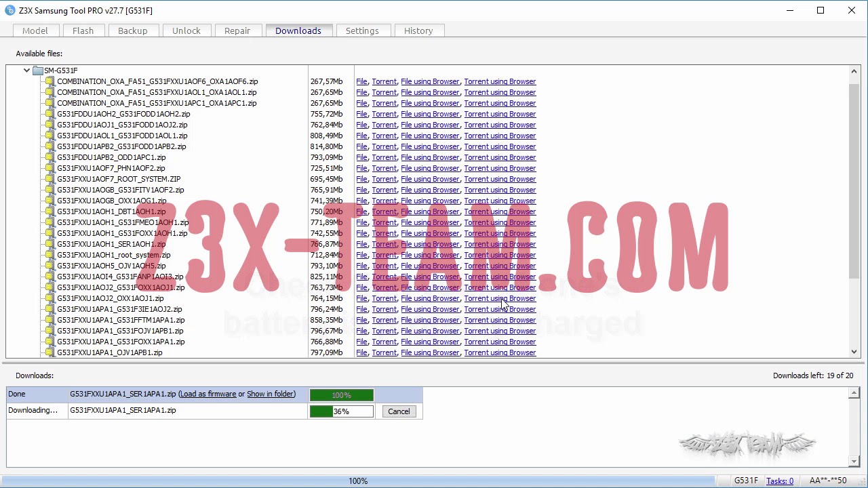Screen dimensions: 868x488
Task: Click File link for COMBINATION_OXA_FA51_G531FXXU1AOF6_OXA1AOF6.zip
Action: click(361, 81)
